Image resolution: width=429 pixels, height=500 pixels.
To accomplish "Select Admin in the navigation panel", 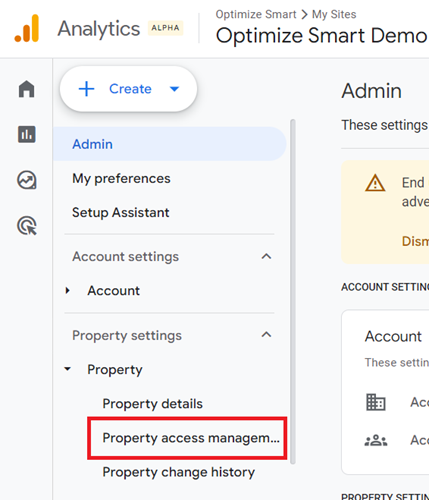I will pyautogui.click(x=169, y=144).
